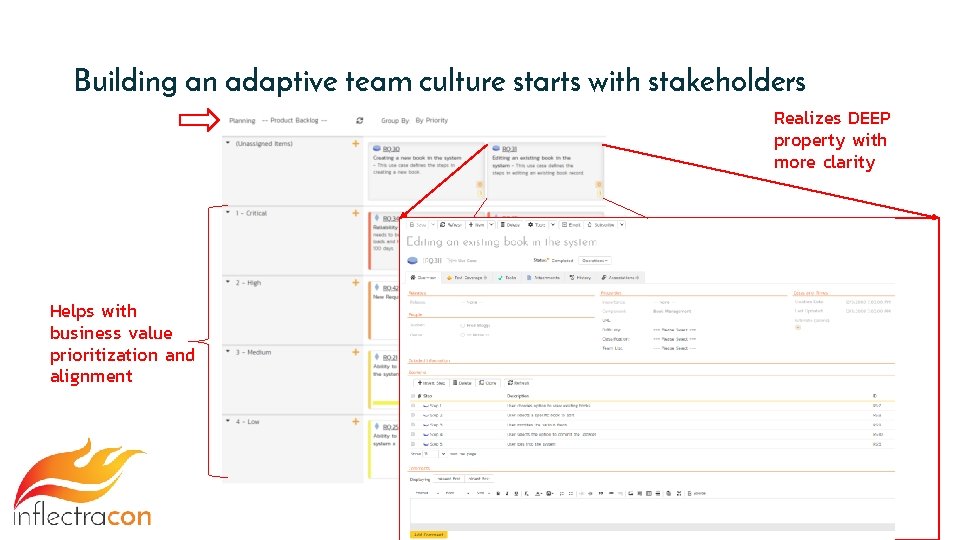The width and height of the screenshot is (960, 540).
Task: Collapse the Unassigned Items group
Action: pos(228,143)
